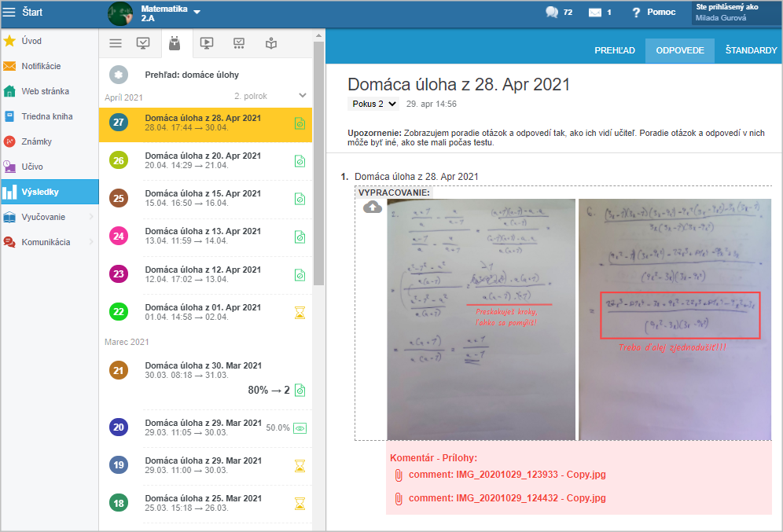Open attachment IMG_20201029_123933 - Copy.jpg

point(506,475)
